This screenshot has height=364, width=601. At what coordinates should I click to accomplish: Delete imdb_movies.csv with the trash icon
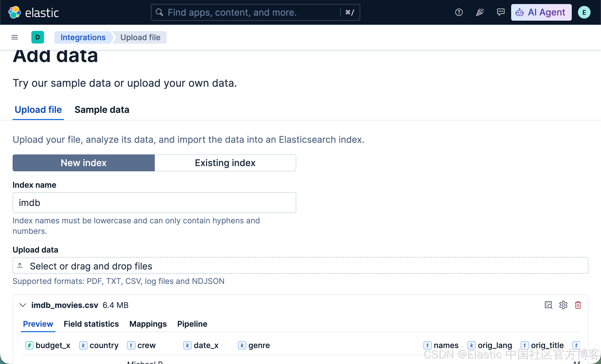(578, 305)
